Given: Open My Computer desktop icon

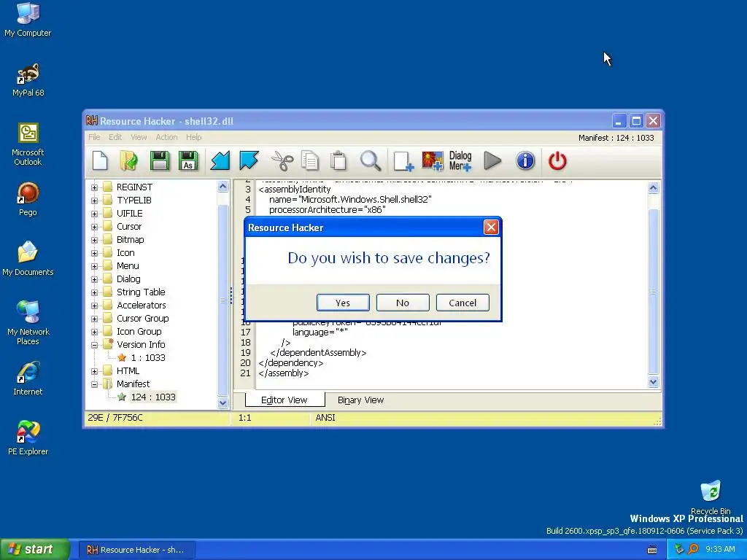Looking at the screenshot, I should (28, 20).
